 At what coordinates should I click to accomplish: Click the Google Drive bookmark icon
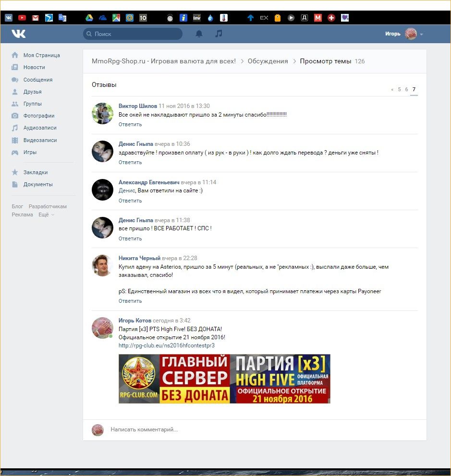[89, 18]
